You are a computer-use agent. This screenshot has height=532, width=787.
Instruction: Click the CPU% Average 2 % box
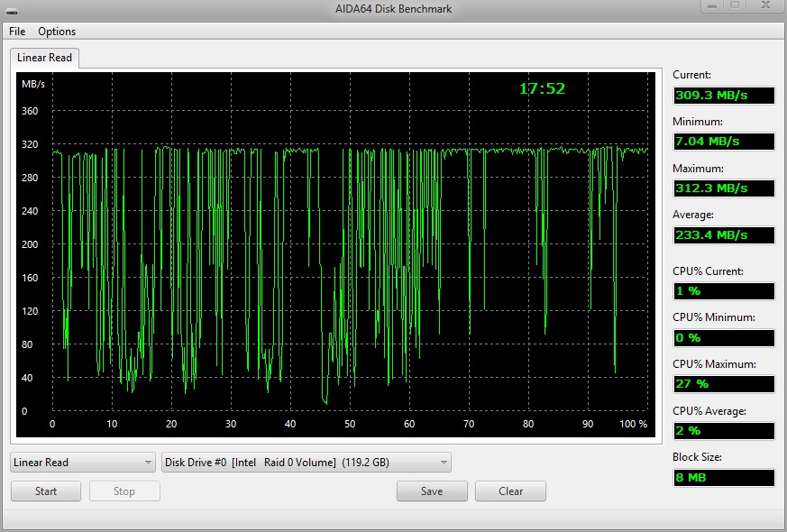tap(723, 431)
